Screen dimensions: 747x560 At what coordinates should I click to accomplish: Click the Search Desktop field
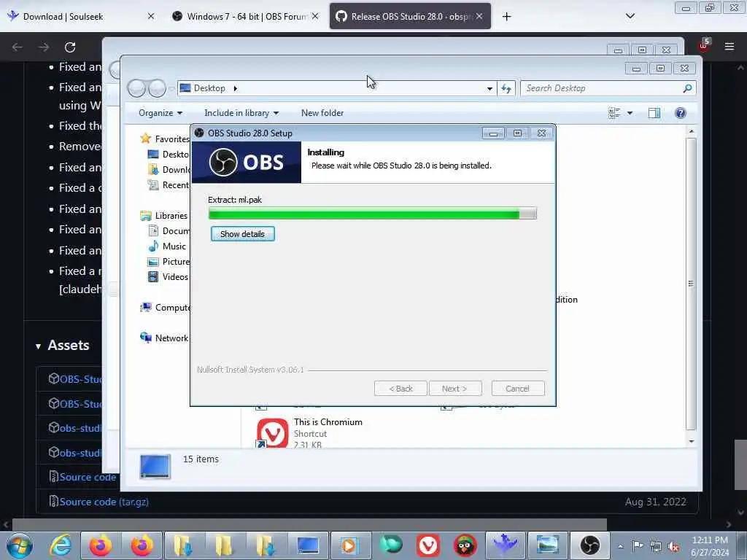tap(603, 88)
